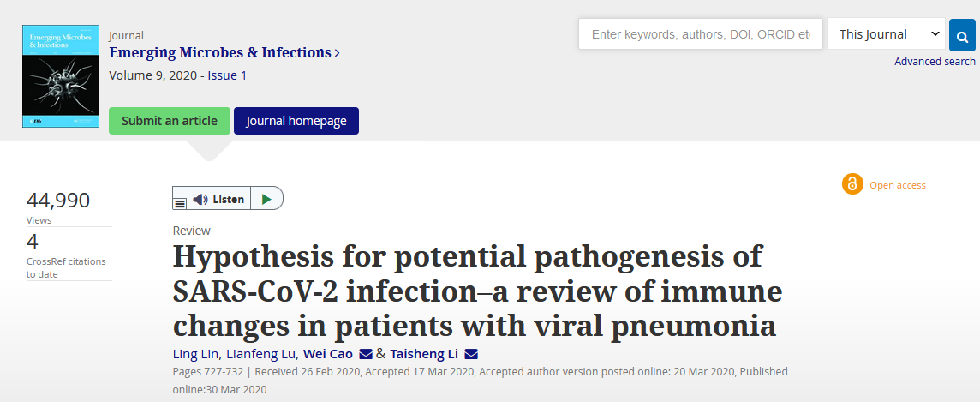This screenshot has width=980, height=402.
Task: Click the keyword search input field
Action: click(x=701, y=34)
